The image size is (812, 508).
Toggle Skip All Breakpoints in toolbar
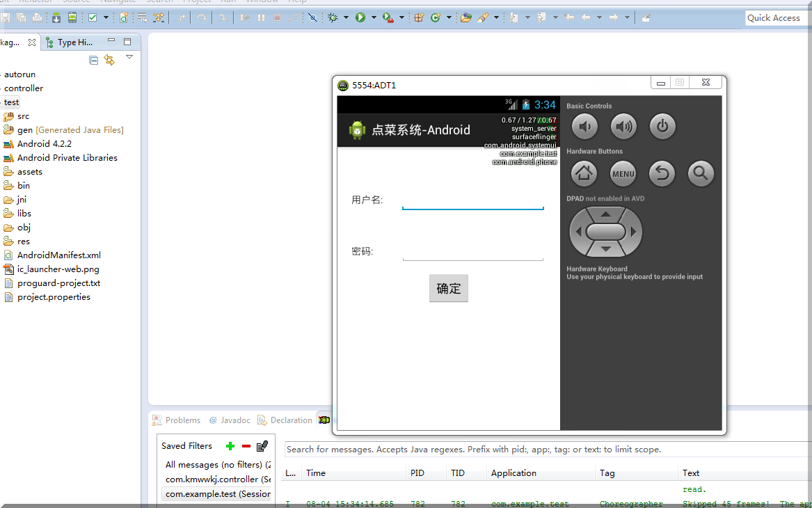tap(312, 17)
